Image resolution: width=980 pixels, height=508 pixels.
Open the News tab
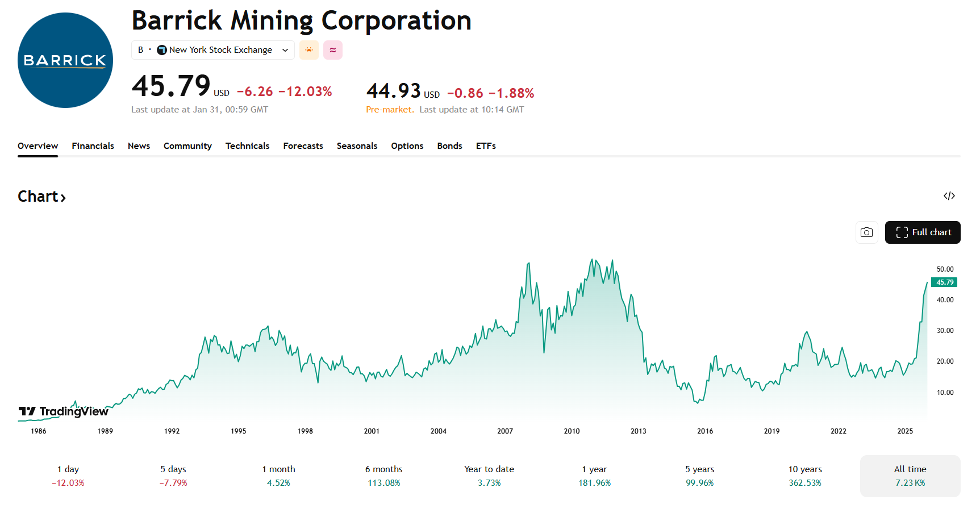coord(139,146)
